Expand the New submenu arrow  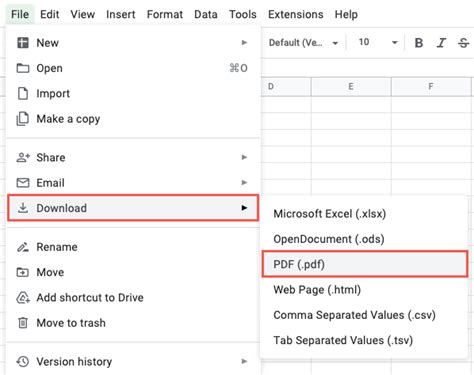[244, 43]
